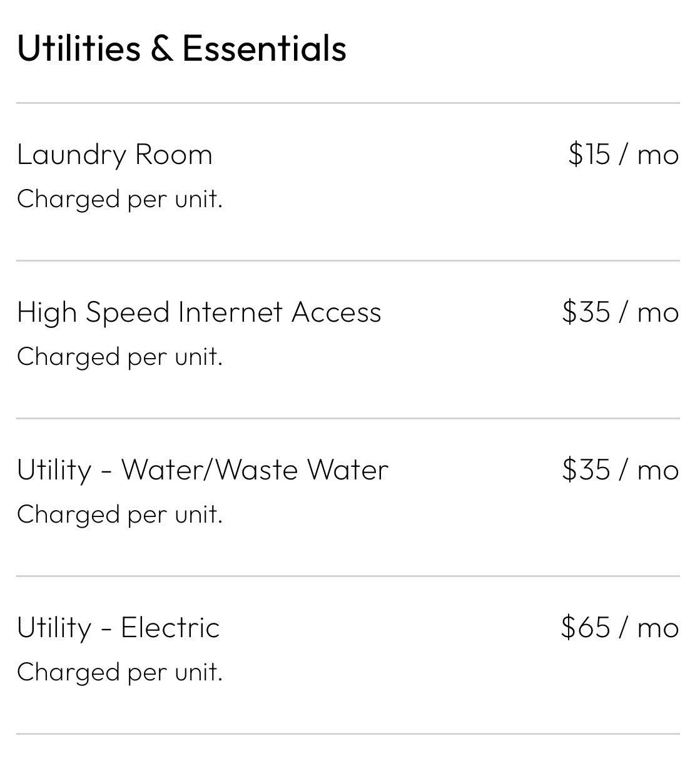Tap the $35 / mo water price
700x763 pixels.
point(621,469)
